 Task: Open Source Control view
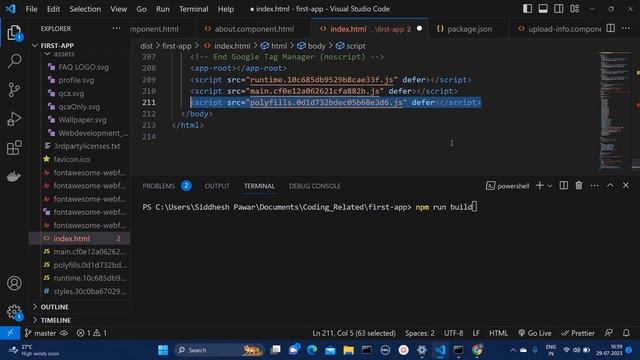[14, 90]
